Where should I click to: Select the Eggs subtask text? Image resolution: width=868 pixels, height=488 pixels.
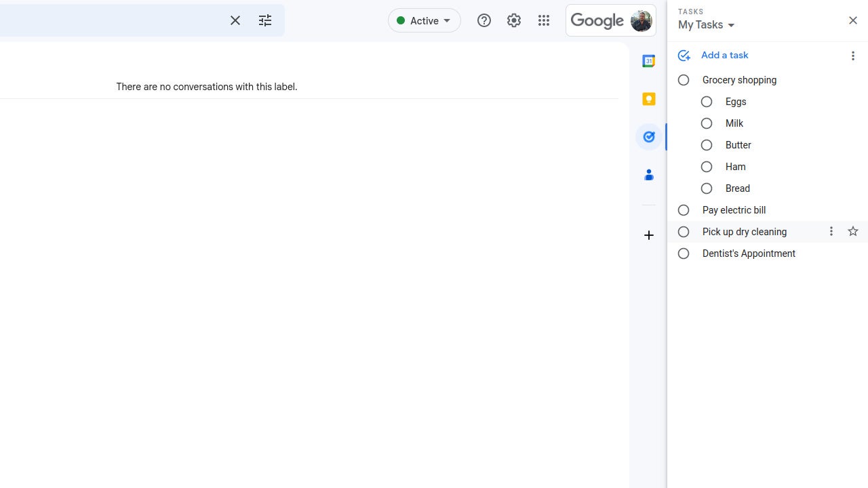tap(736, 102)
